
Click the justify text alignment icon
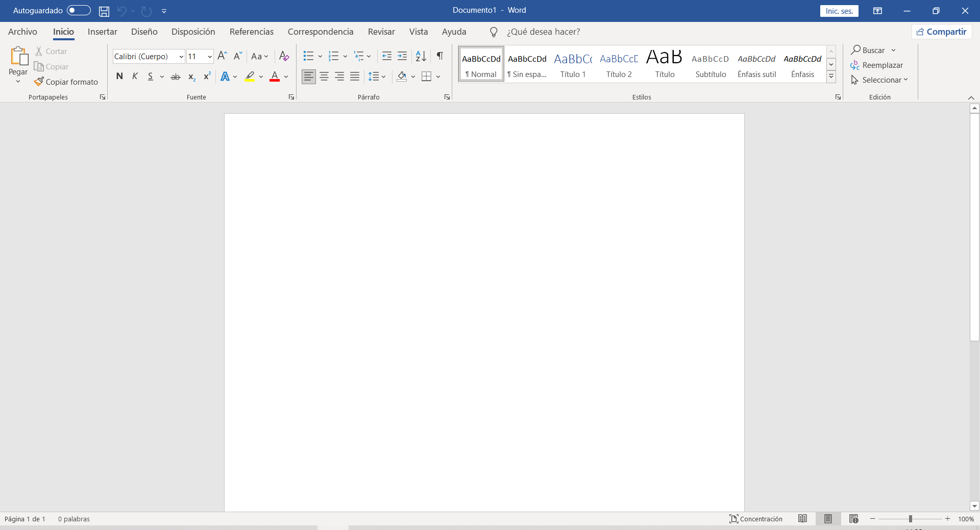point(355,77)
